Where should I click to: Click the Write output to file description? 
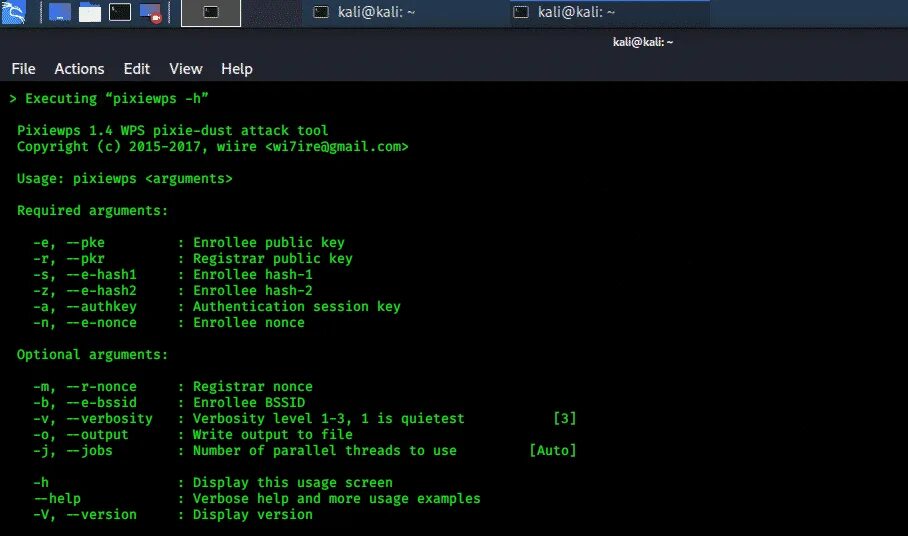tap(273, 435)
